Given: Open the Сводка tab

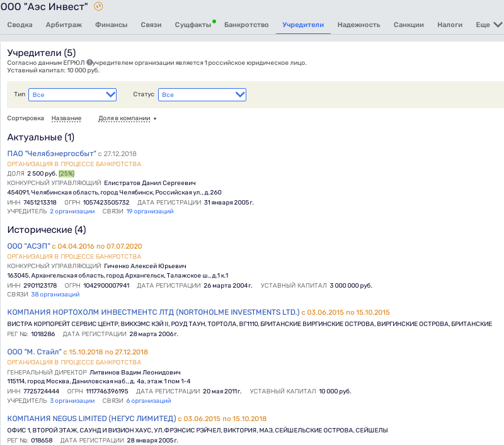Looking at the screenshot, I should click(20, 25).
